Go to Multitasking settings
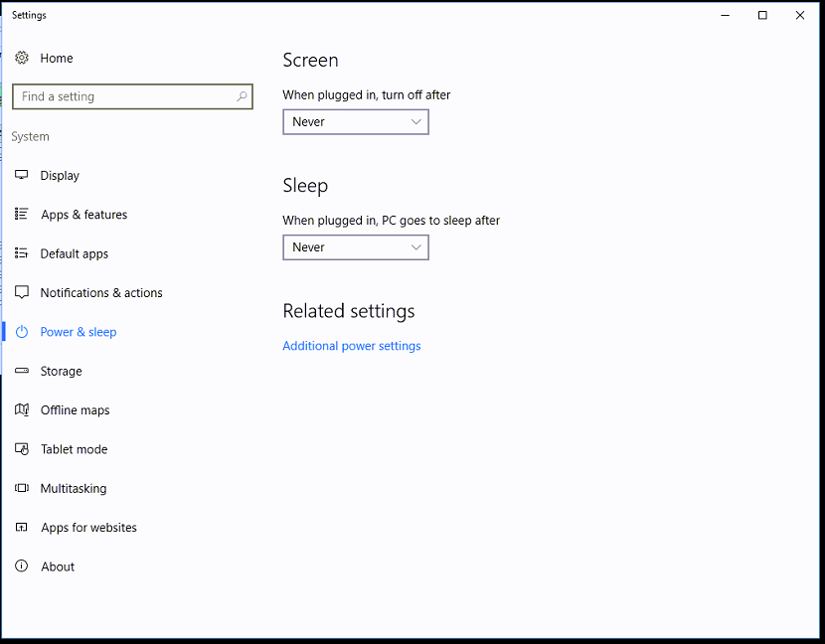The width and height of the screenshot is (825, 644). tap(73, 489)
